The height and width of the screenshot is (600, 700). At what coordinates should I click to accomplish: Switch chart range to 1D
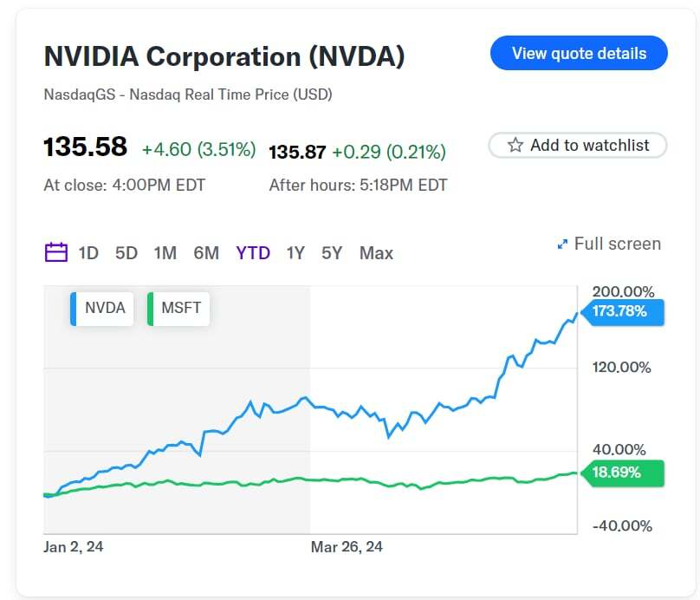tap(88, 253)
